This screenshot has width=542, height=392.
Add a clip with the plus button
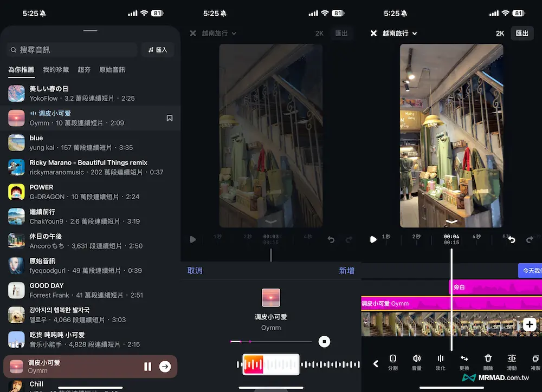[x=530, y=324]
